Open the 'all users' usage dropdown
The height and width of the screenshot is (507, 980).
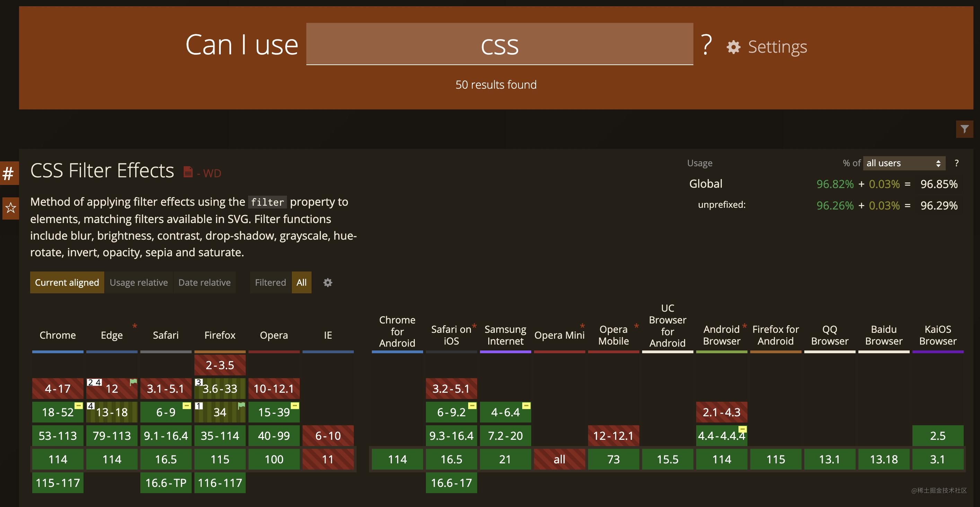tap(904, 163)
